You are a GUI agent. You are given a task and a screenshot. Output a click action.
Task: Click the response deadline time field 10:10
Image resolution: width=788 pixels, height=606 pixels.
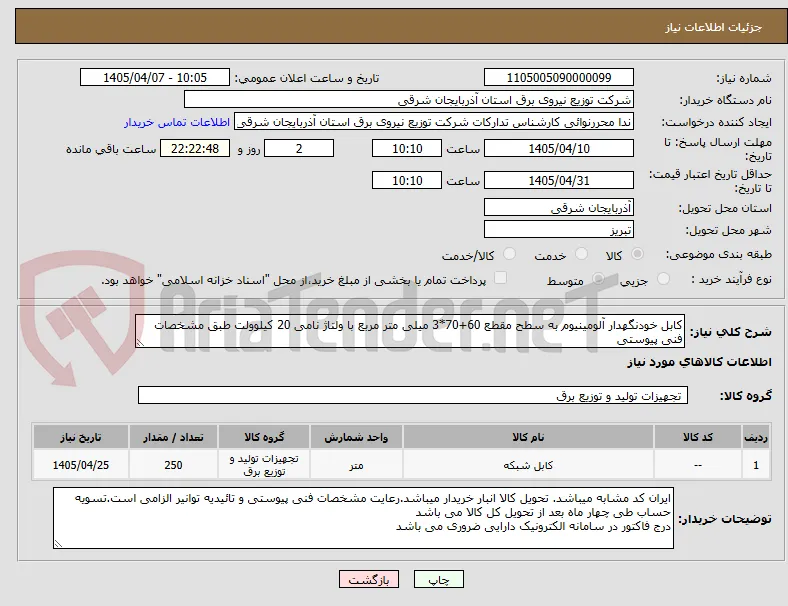tap(407, 149)
